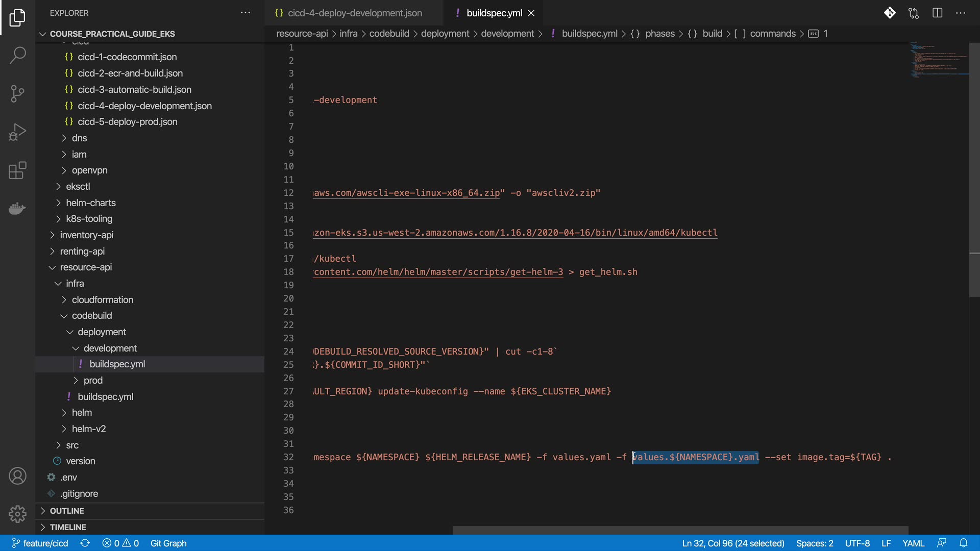Open the Docker view icon
Viewport: 980px width, 551px height.
pos(17,209)
